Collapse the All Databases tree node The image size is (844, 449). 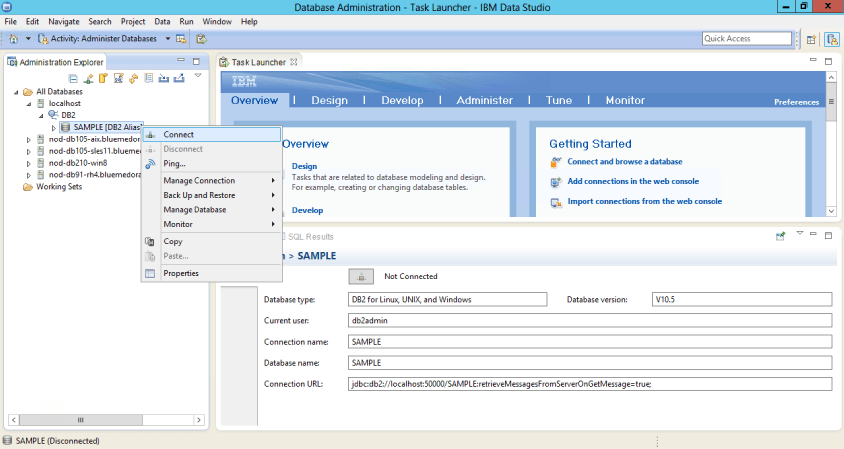point(16,92)
